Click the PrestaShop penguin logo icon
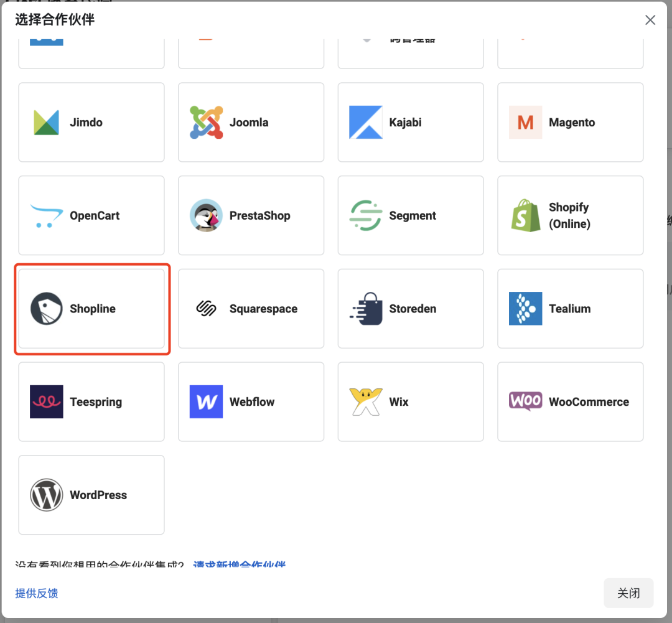The height and width of the screenshot is (623, 672). tap(206, 216)
